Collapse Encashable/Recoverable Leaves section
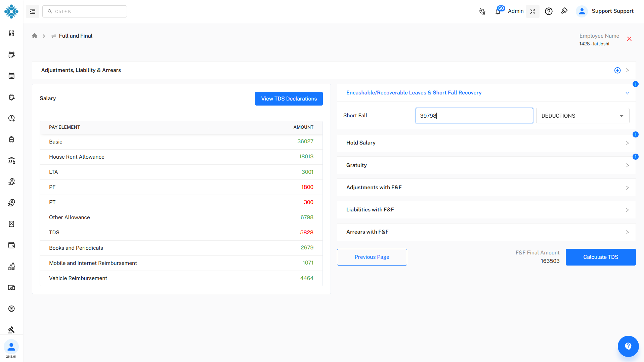 [627, 93]
